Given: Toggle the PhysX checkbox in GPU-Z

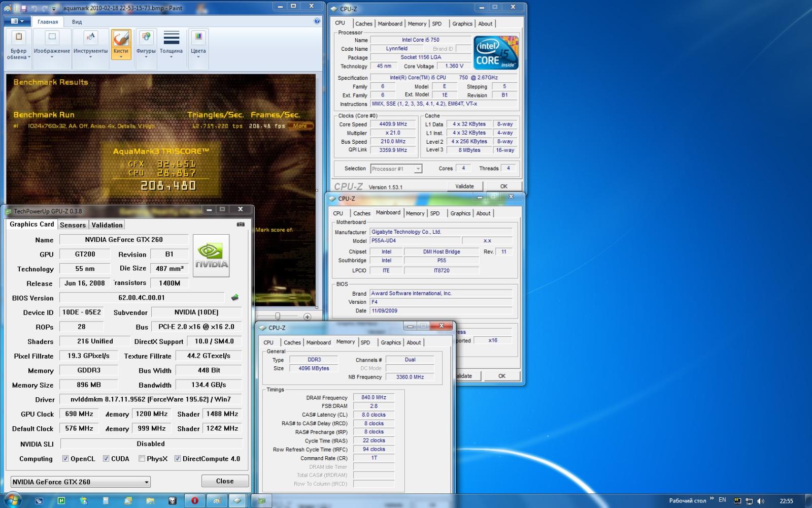Looking at the screenshot, I should [142, 458].
